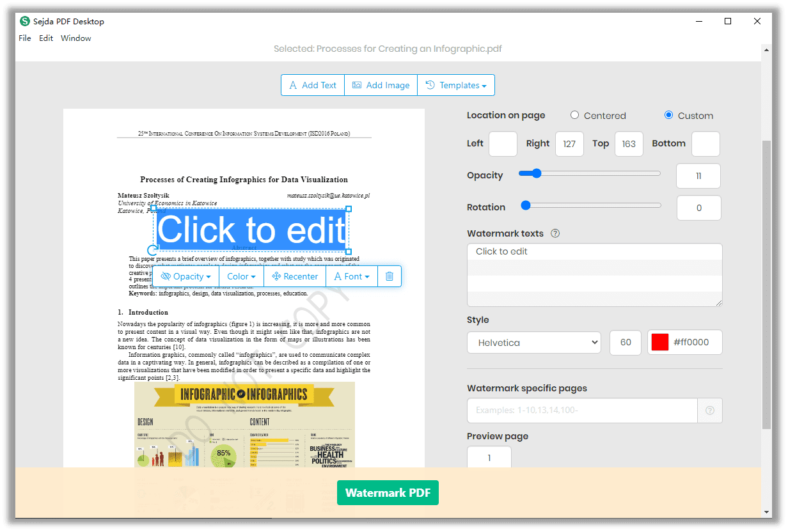Select the top-right resize handle of watermark
Screen dimensions: 788x532
tap(349, 208)
